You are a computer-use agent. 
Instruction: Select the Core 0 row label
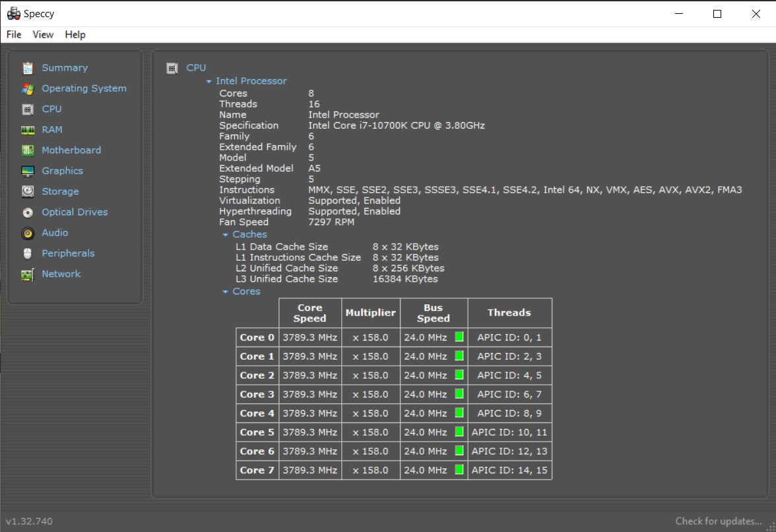tap(257, 337)
